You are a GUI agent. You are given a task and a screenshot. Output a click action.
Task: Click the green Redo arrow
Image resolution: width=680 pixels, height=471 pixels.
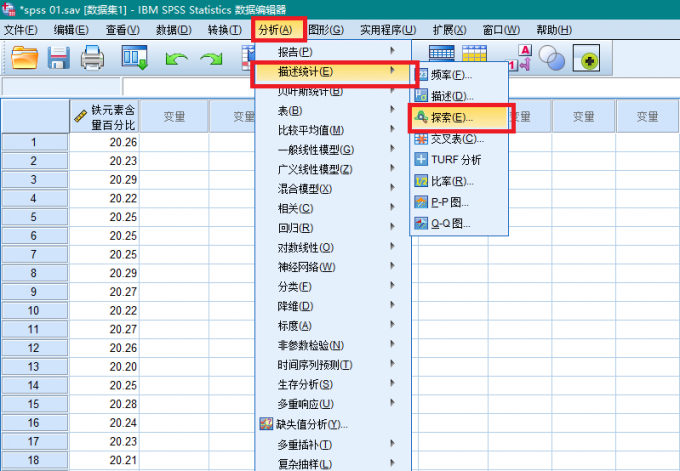coord(211,58)
